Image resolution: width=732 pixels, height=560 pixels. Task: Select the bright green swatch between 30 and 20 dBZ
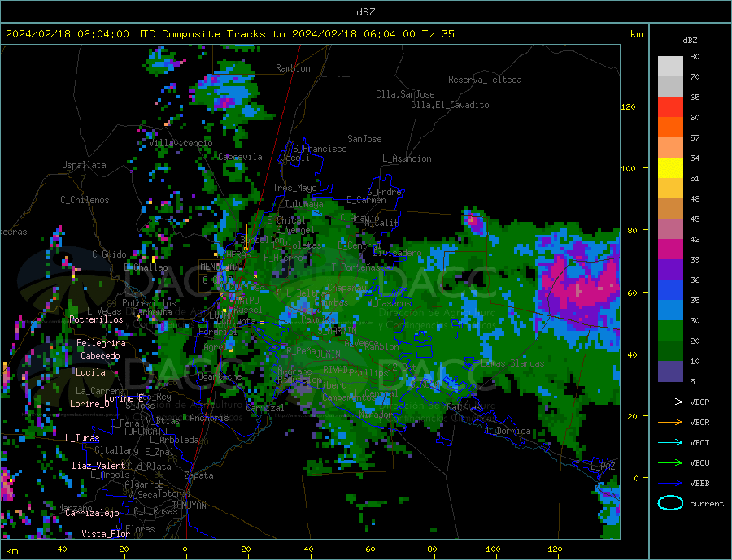pyautogui.click(x=670, y=331)
